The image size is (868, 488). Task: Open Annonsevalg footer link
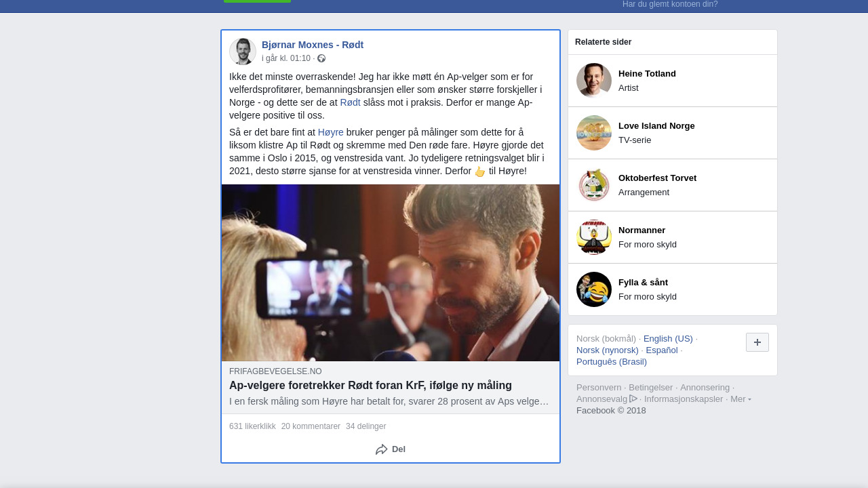coord(602,399)
